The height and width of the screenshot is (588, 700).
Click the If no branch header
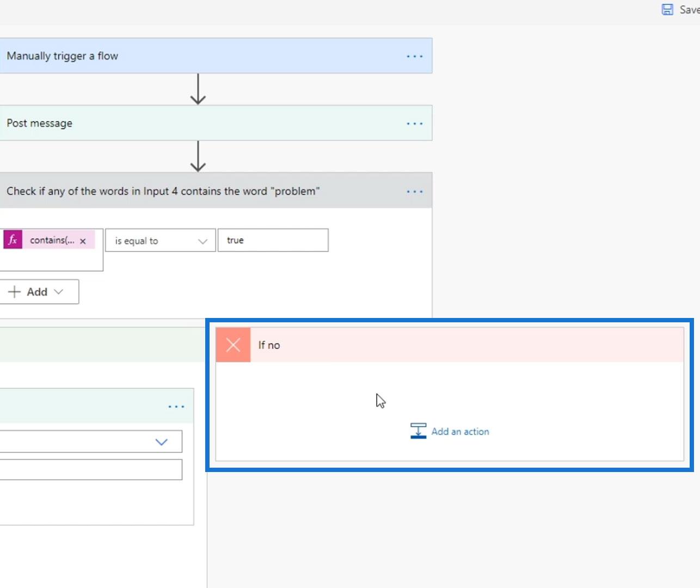450,345
